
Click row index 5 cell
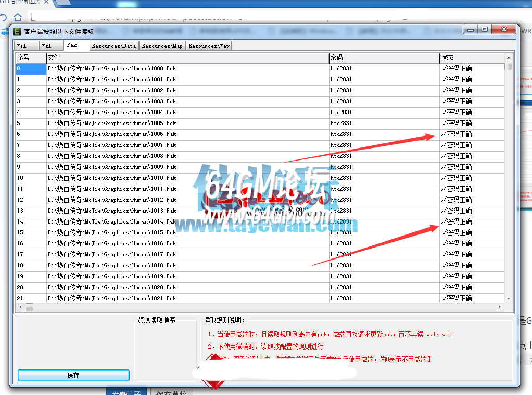31,123
